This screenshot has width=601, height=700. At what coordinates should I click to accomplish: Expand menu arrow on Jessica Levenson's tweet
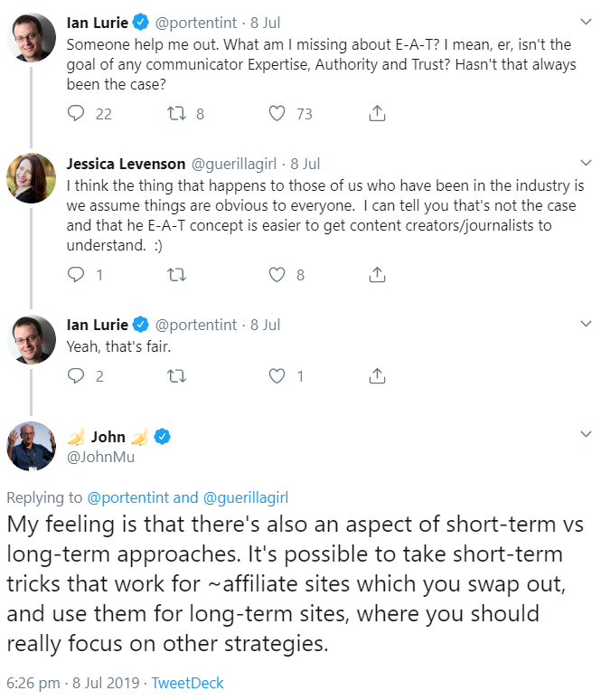click(586, 164)
